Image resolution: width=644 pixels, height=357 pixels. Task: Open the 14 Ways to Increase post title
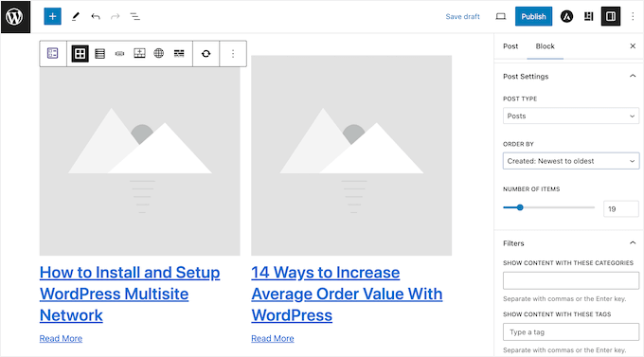pos(347,294)
